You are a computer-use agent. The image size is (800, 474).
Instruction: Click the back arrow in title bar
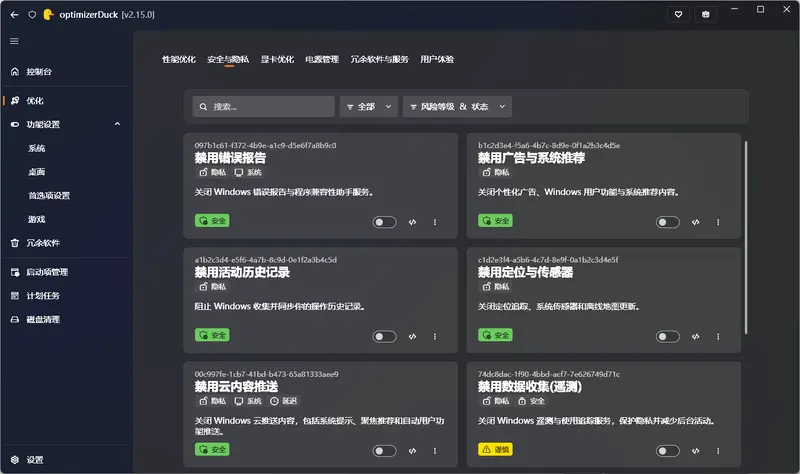[14, 15]
